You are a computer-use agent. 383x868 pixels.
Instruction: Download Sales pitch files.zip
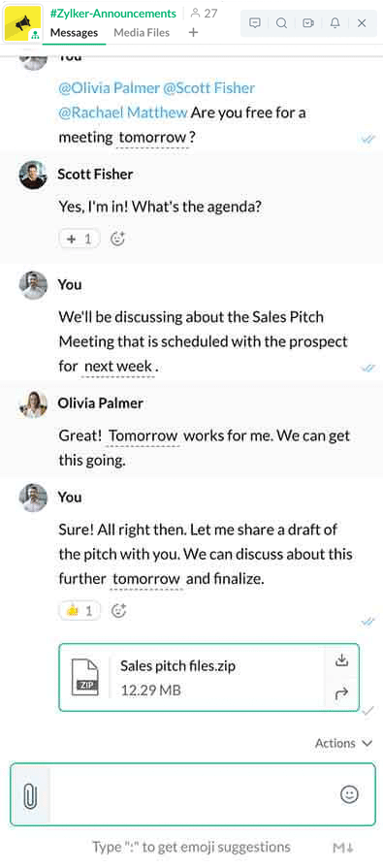(341, 660)
